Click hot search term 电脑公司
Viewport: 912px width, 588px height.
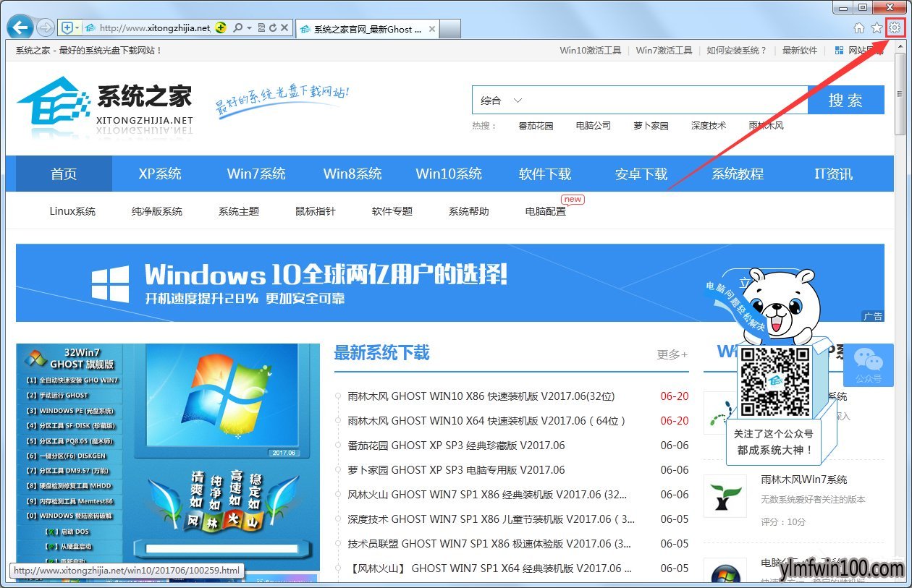(594, 125)
